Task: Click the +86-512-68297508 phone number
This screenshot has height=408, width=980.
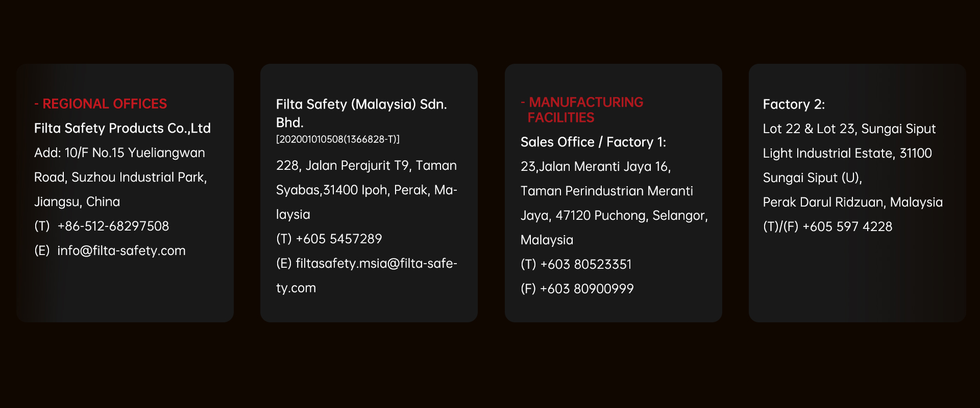Action: [113, 226]
